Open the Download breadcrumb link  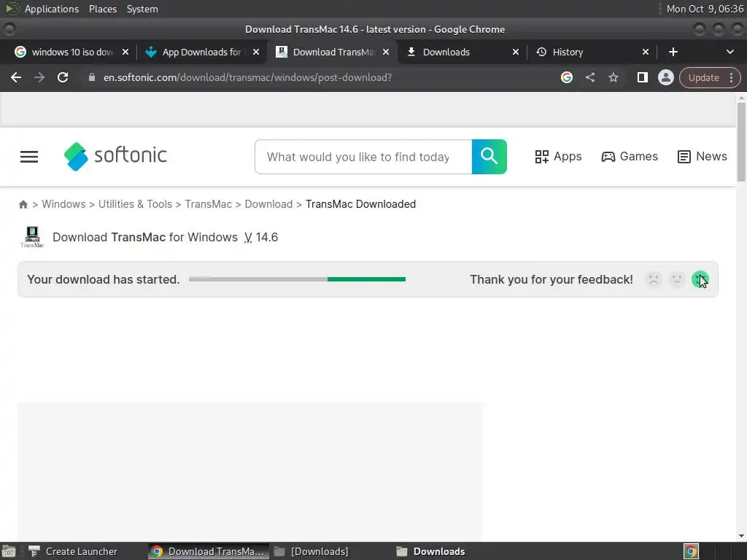[x=268, y=204]
